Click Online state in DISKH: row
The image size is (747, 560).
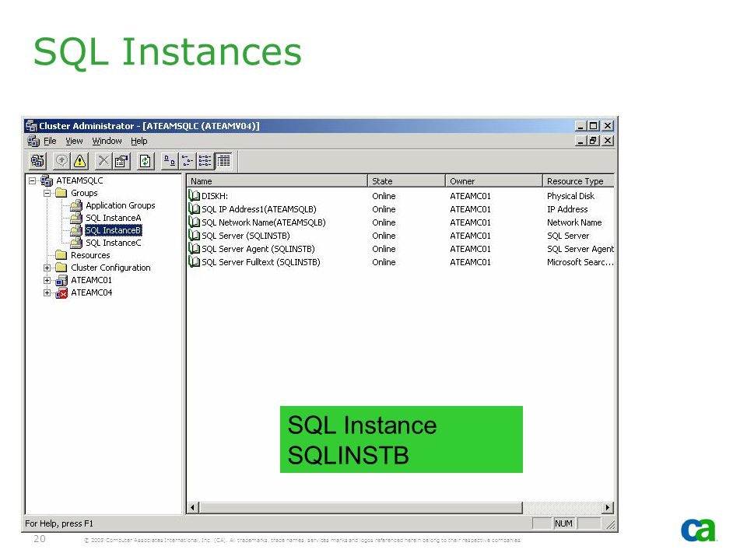pos(384,196)
